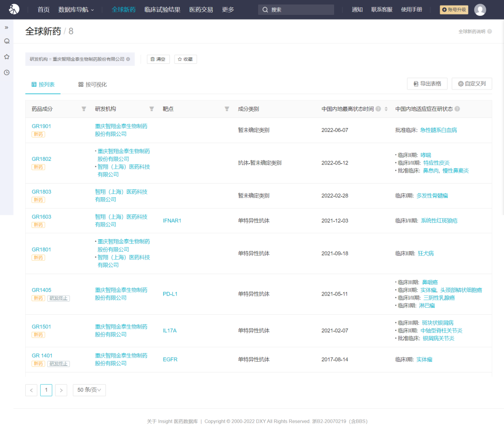Screen dimensions: 504x434
Task: Click the 账号升级 upgrade button
Action: (454, 10)
